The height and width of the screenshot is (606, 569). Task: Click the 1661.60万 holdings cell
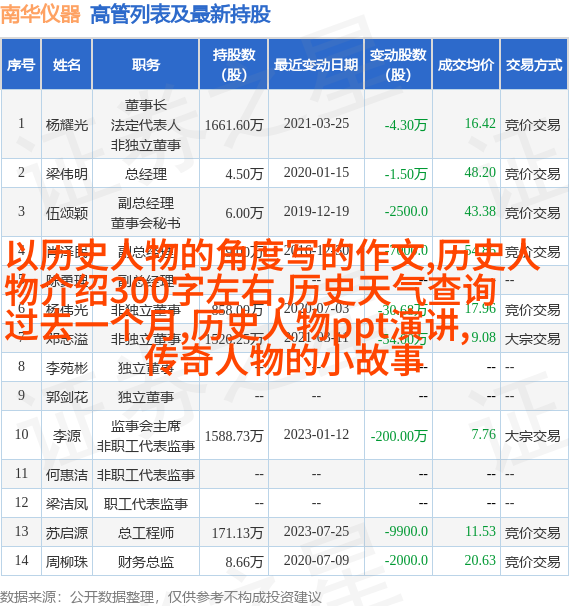(x=234, y=125)
